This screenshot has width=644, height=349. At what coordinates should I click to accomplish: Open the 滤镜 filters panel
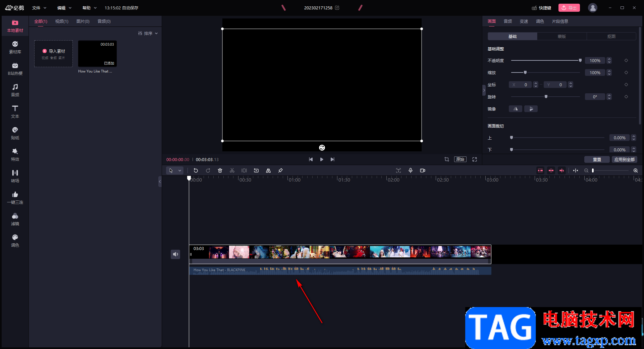click(x=15, y=219)
